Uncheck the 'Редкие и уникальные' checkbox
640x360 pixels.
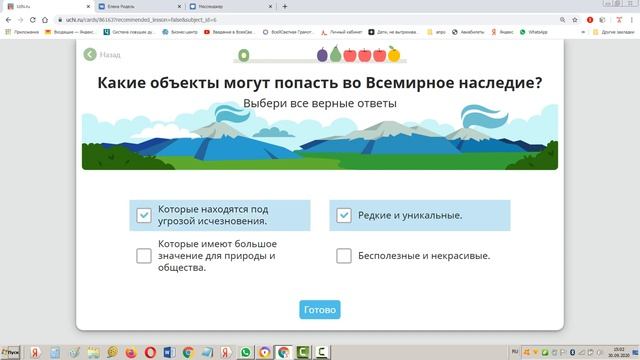pos(344,215)
